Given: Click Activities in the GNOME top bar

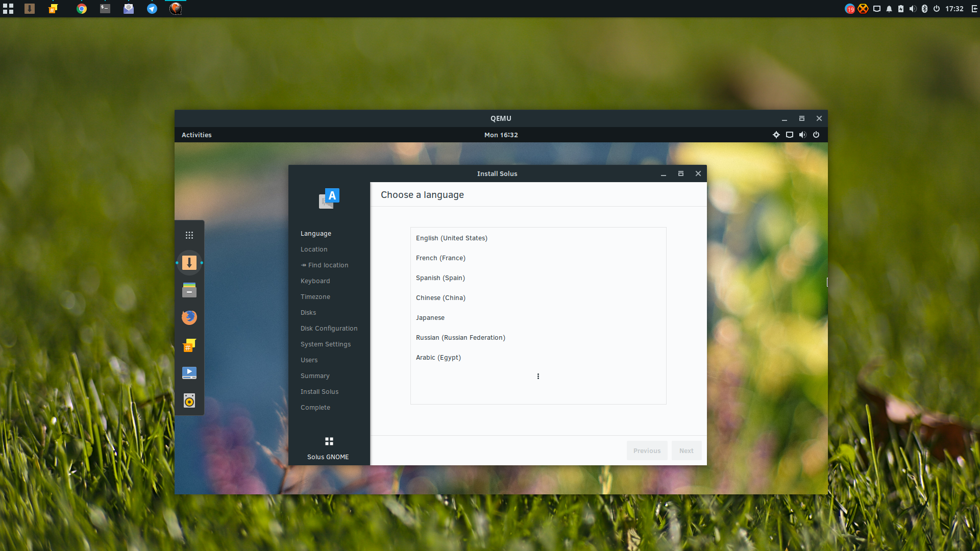Looking at the screenshot, I should point(197,135).
